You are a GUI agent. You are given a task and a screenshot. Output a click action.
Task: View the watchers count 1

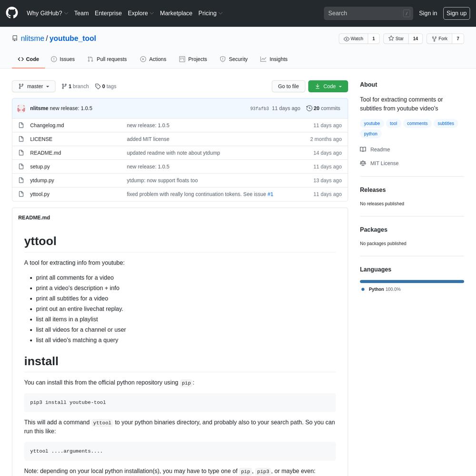374,39
